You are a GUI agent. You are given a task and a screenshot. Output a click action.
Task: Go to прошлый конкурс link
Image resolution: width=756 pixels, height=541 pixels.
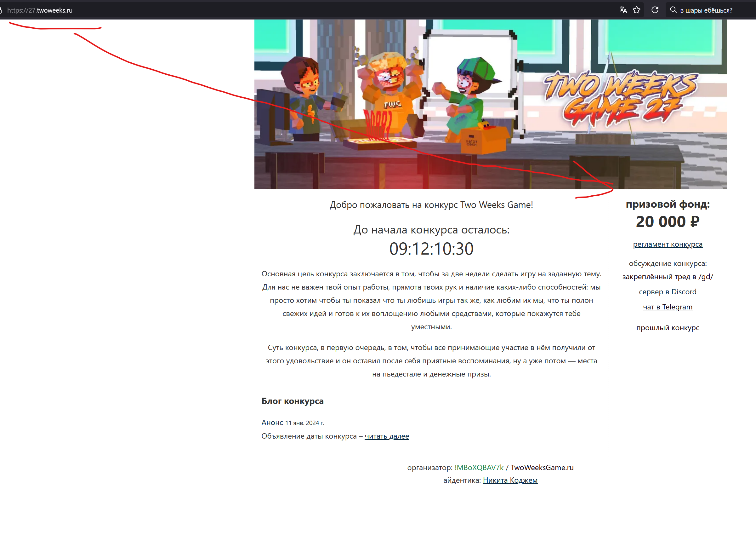click(x=668, y=327)
